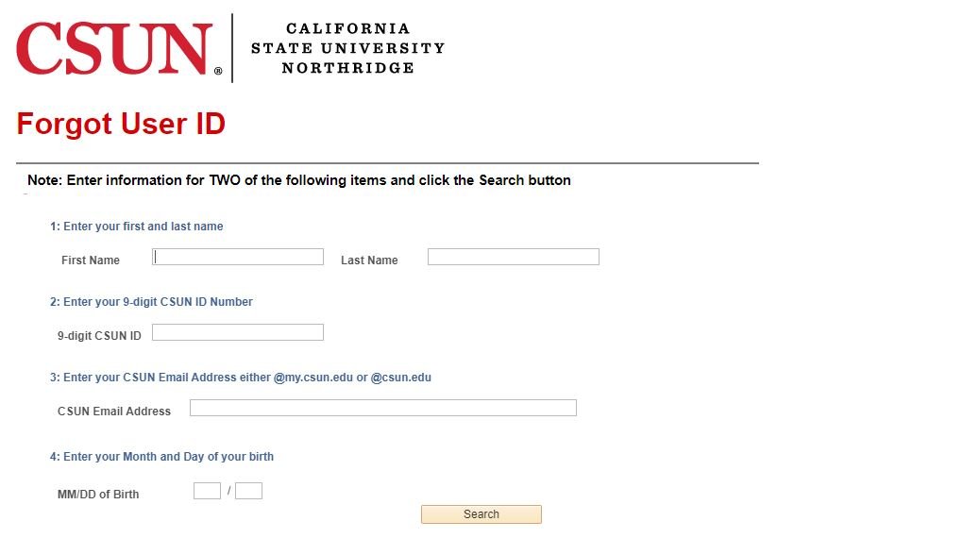The height and width of the screenshot is (538, 980).
Task: Focus the First Name text field
Action: (238, 257)
